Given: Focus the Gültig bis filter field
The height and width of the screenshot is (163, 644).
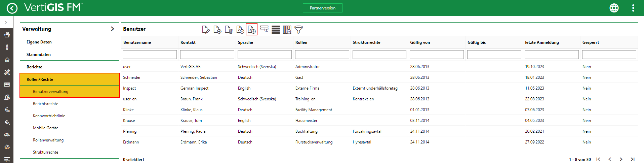Looking at the screenshot, I should point(494,55).
